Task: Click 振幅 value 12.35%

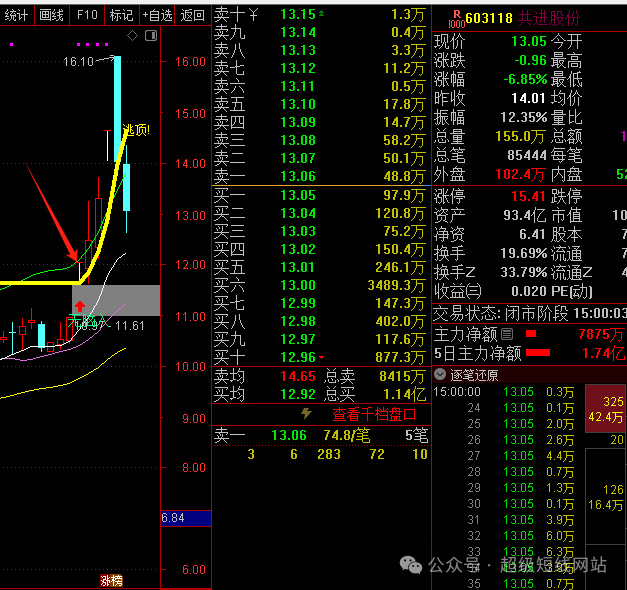Action: click(x=523, y=117)
